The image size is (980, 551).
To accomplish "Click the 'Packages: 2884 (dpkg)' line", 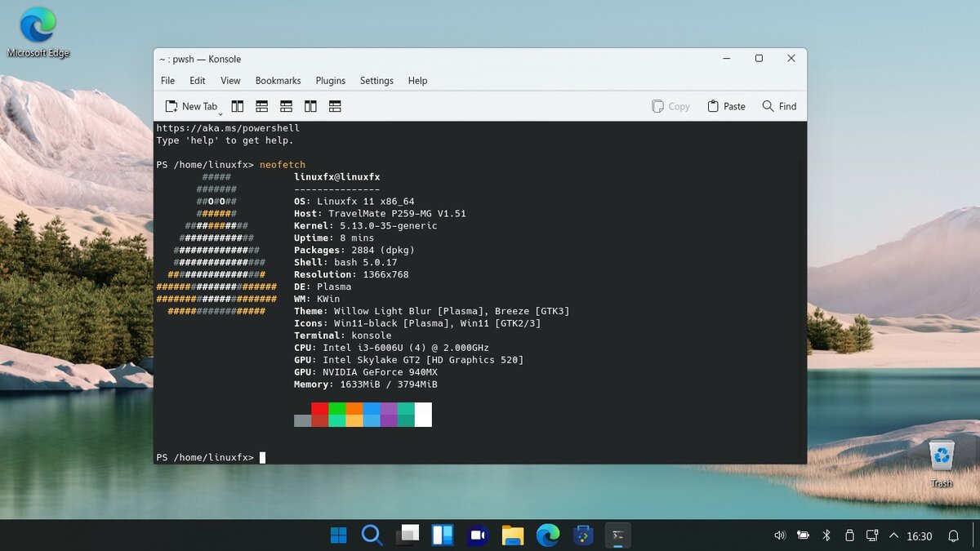I will [x=354, y=251].
